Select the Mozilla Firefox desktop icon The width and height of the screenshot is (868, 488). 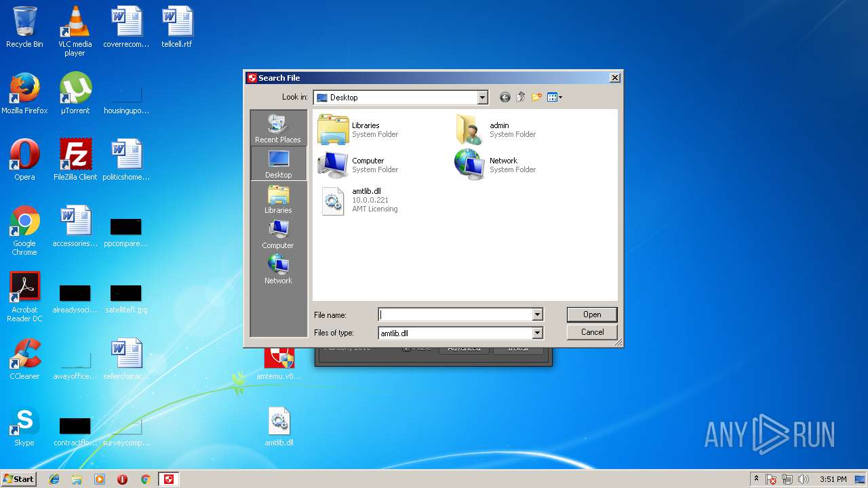click(x=24, y=94)
